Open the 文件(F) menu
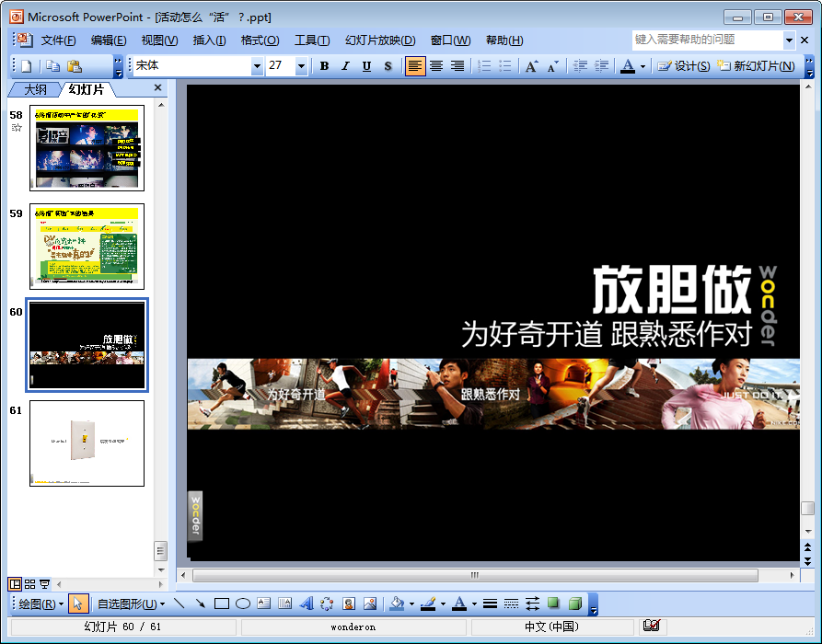 pyautogui.click(x=58, y=40)
